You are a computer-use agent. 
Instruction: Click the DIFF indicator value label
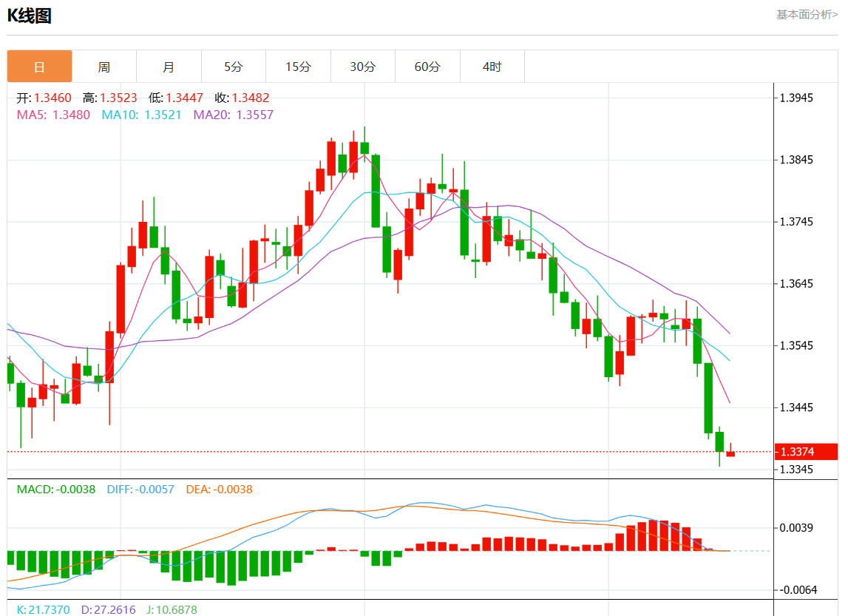pos(140,489)
